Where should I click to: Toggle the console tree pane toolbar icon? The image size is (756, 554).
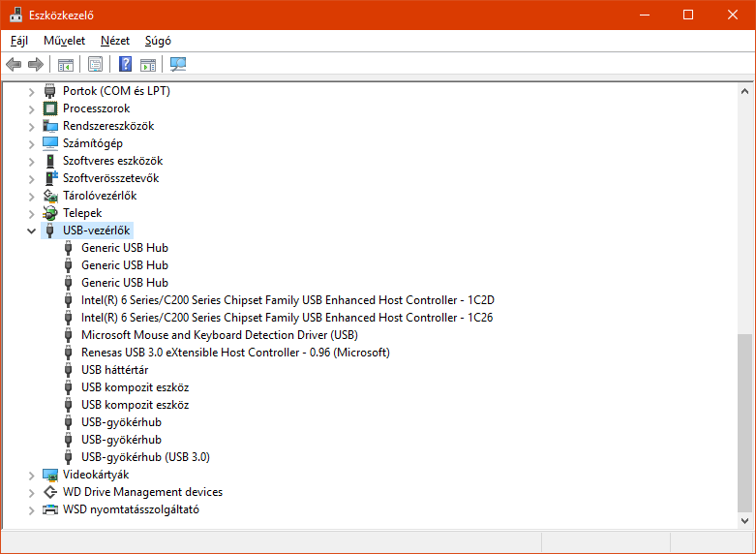pos(66,64)
